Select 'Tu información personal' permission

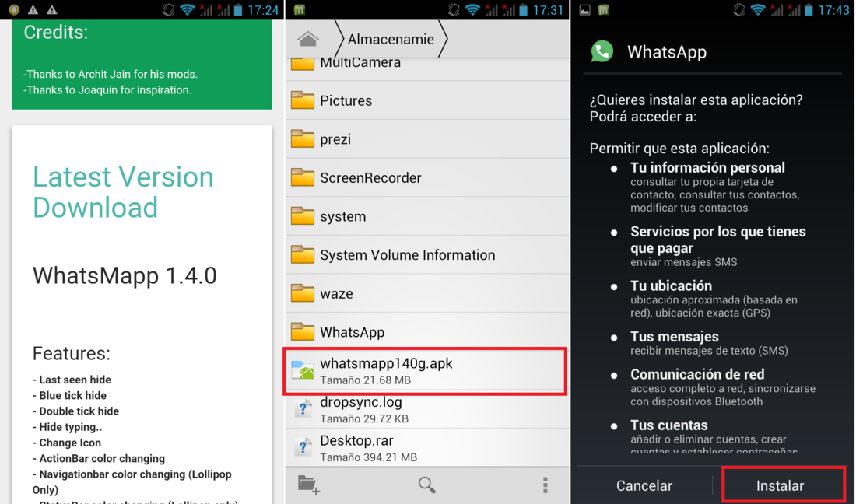click(707, 167)
